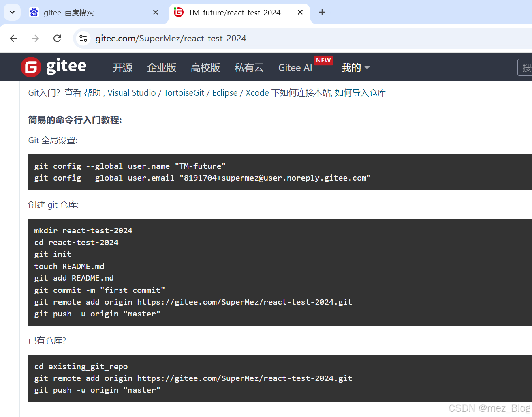Image resolution: width=532 pixels, height=417 pixels.
Task: Open the 私有云 menu item
Action: click(x=249, y=68)
